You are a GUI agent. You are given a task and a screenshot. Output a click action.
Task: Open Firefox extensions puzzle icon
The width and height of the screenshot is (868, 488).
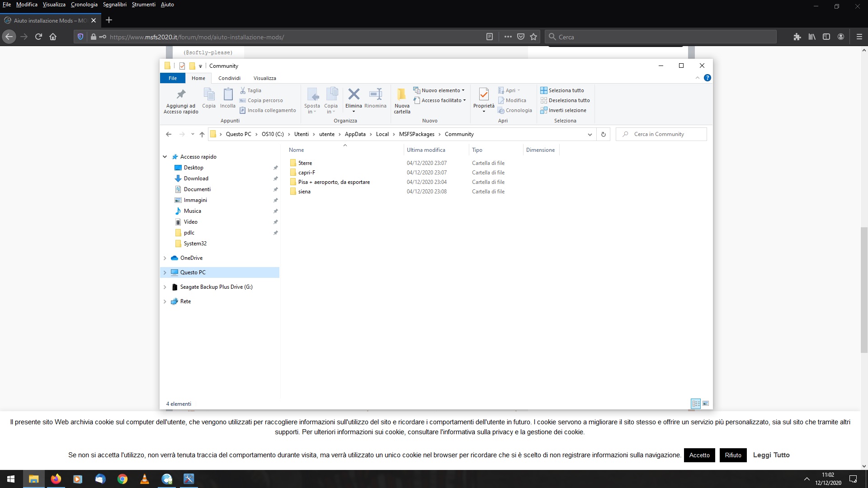797,37
